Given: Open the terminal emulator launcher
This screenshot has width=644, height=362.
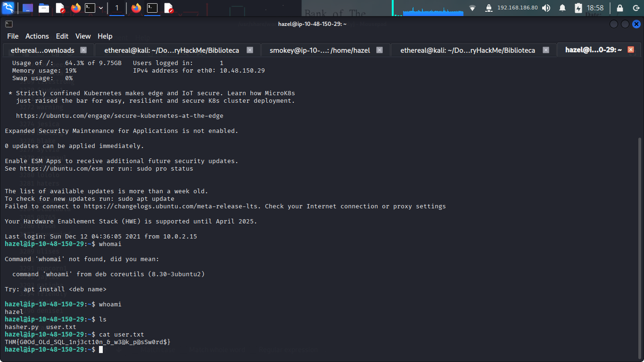Looking at the screenshot, I should pyautogui.click(x=90, y=8).
